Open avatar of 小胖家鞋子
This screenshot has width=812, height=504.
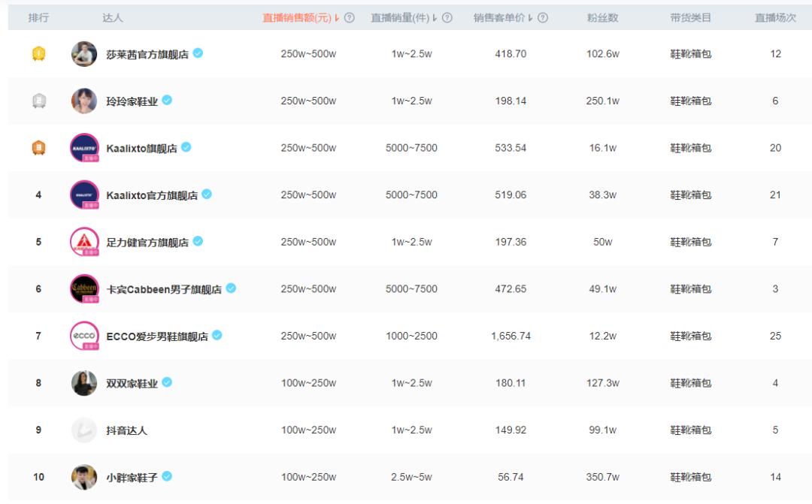84,477
